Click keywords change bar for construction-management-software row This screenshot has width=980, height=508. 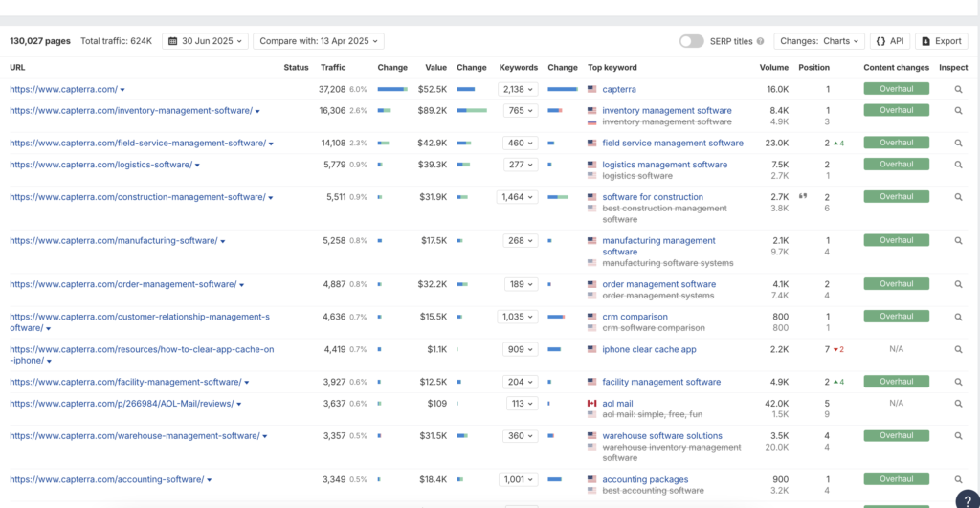point(558,197)
